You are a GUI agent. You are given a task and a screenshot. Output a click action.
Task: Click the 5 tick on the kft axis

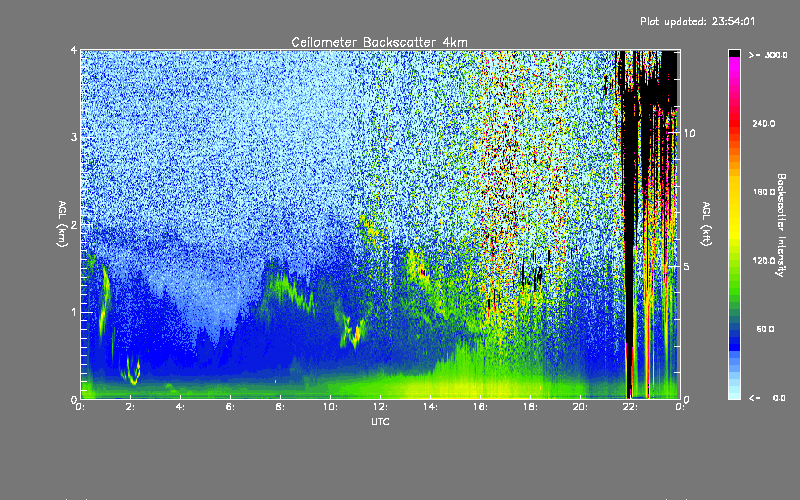[x=687, y=267]
